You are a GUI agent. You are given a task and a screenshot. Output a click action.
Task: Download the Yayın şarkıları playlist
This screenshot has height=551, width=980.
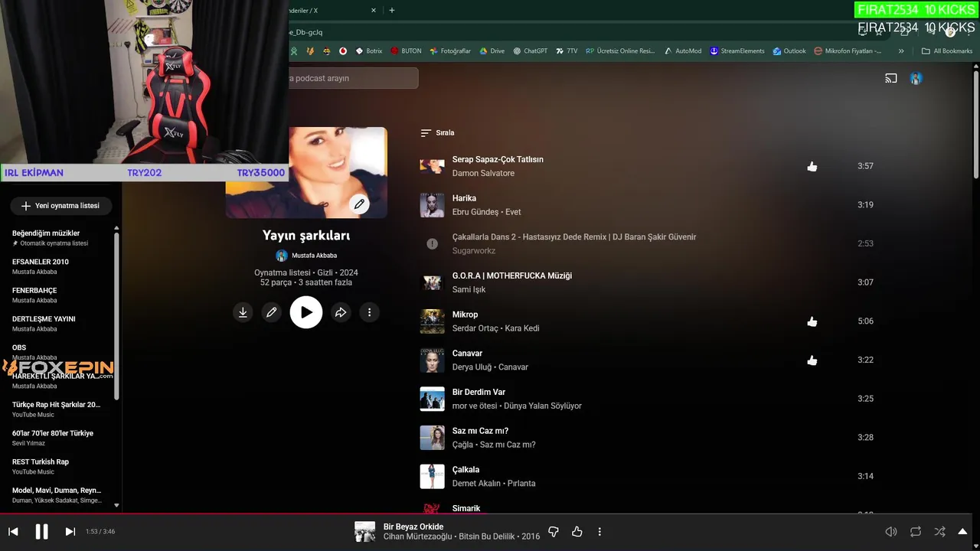[243, 312]
